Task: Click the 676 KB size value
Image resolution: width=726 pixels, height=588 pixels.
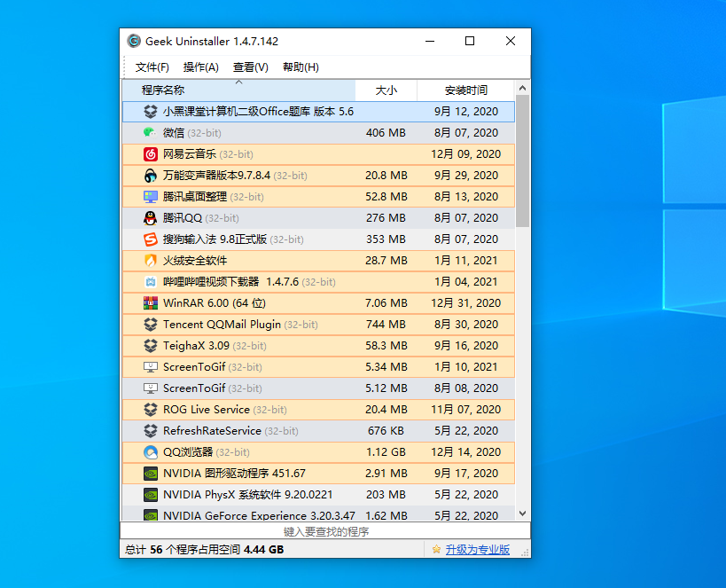Action: pyautogui.click(x=386, y=431)
